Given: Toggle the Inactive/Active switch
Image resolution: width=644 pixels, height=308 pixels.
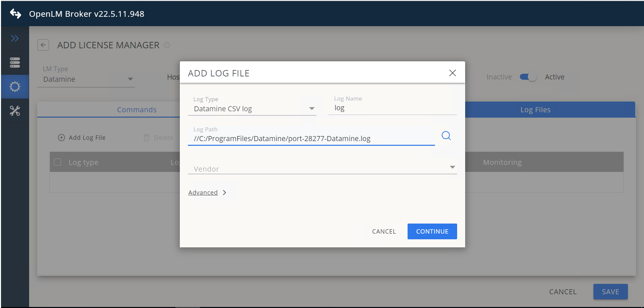Looking at the screenshot, I should click(528, 77).
